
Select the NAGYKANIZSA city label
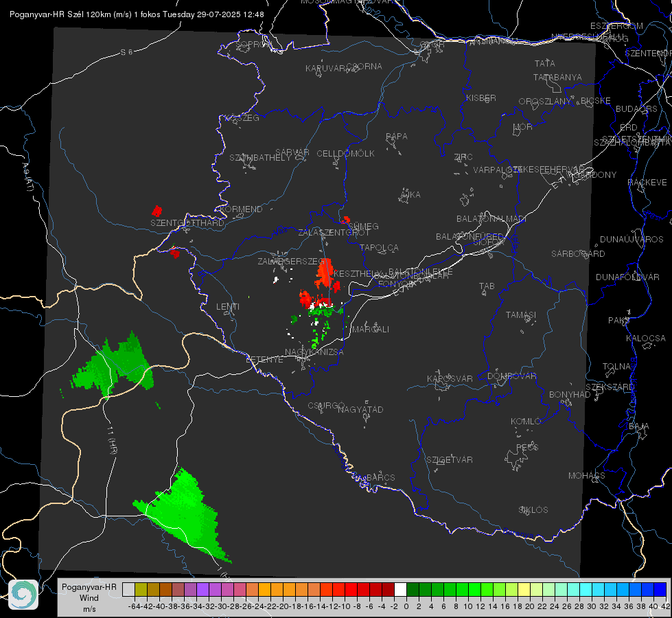314,352
